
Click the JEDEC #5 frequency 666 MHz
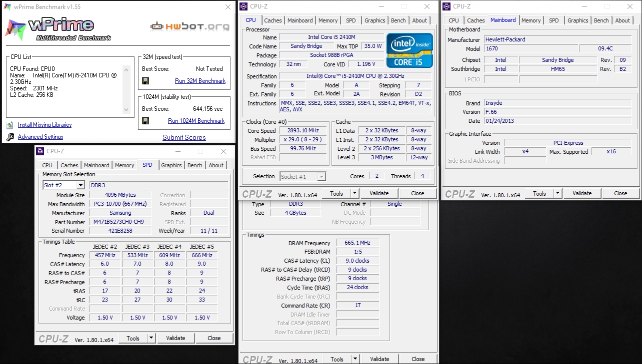pos(202,255)
